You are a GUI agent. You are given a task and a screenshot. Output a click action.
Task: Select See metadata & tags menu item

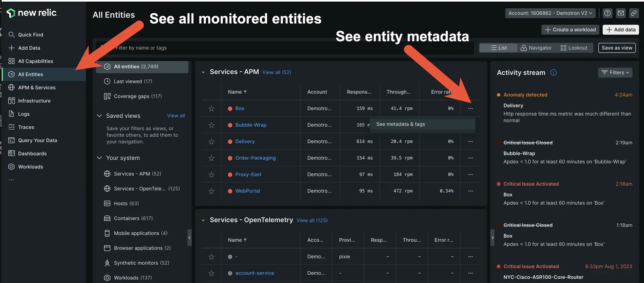[x=400, y=124]
